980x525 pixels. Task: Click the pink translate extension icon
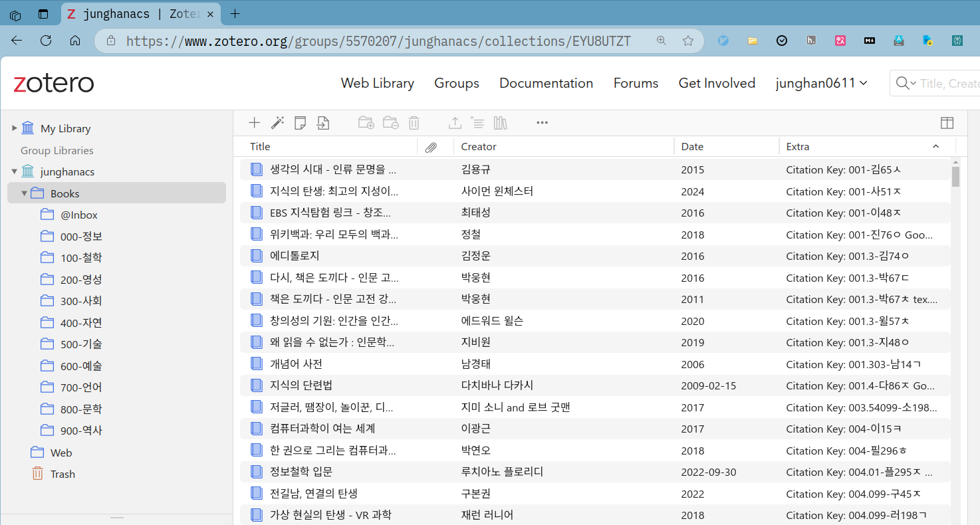[x=840, y=41]
